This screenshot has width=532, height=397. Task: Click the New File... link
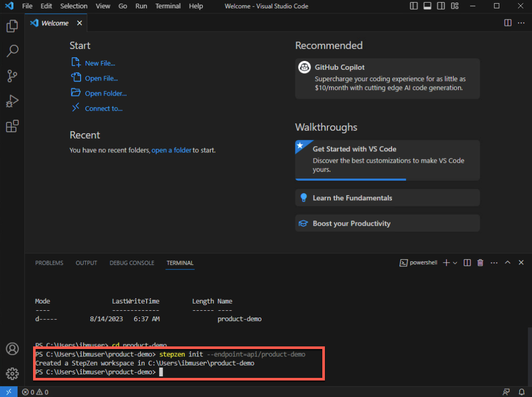click(x=100, y=63)
